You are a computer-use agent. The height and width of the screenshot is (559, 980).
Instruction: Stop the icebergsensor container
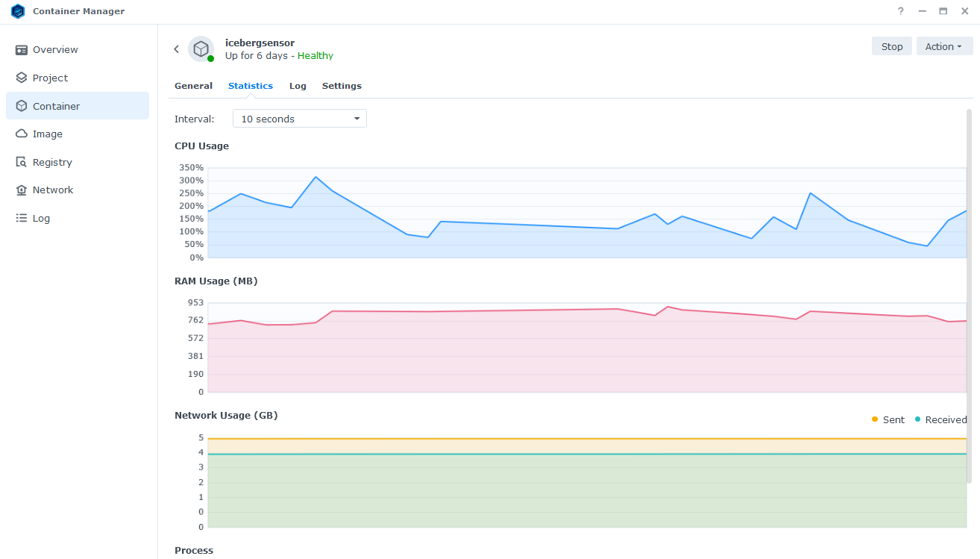pyautogui.click(x=891, y=46)
